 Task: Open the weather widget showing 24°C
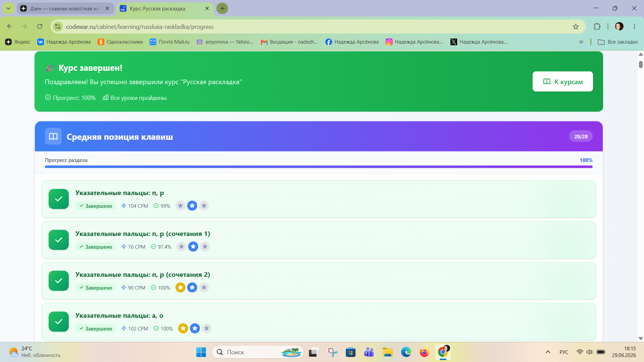35,352
